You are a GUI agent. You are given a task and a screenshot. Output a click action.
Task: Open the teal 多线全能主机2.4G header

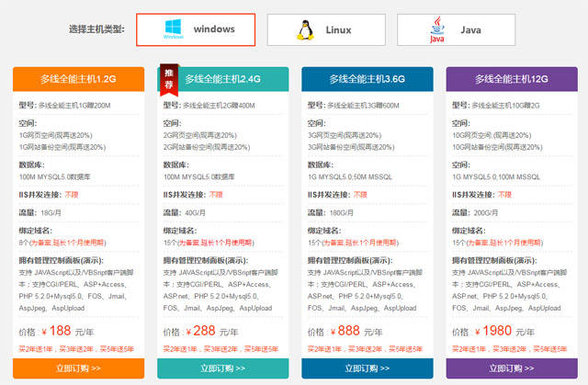(222, 79)
